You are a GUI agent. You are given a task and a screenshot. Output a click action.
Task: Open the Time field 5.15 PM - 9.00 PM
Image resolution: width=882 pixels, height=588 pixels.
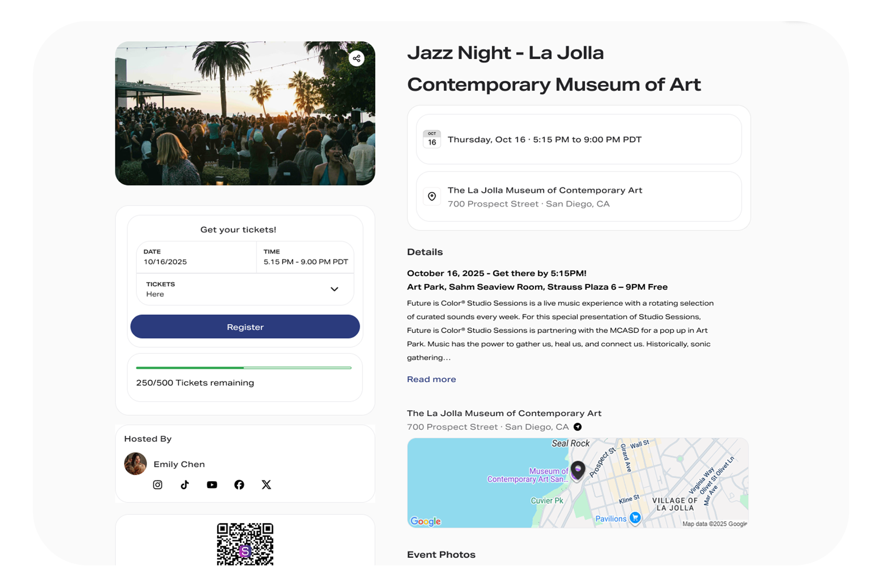point(305,257)
